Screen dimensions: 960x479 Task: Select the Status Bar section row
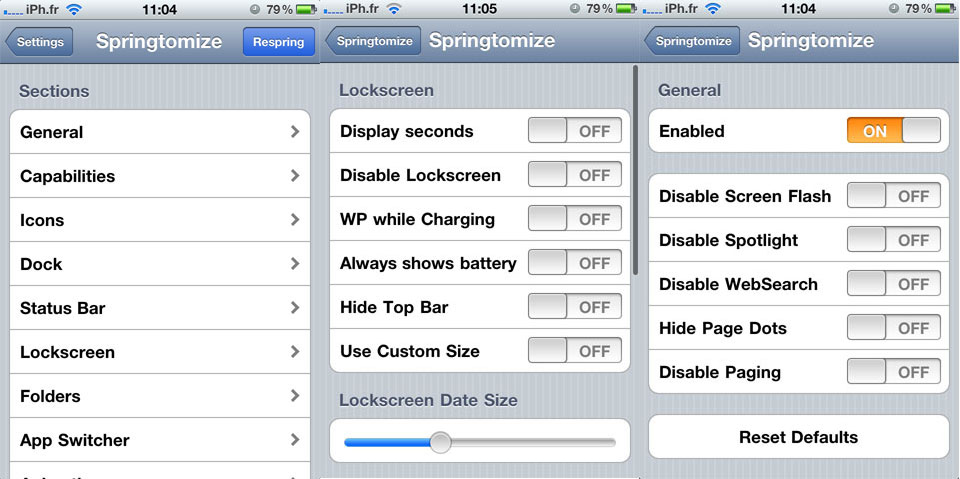pyautogui.click(x=160, y=308)
